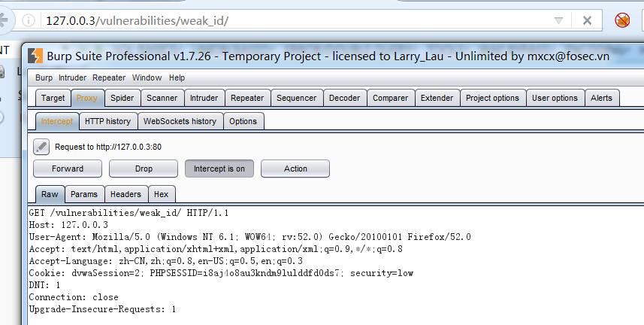Open the Window menu
This screenshot has height=325, width=644.
(x=147, y=77)
